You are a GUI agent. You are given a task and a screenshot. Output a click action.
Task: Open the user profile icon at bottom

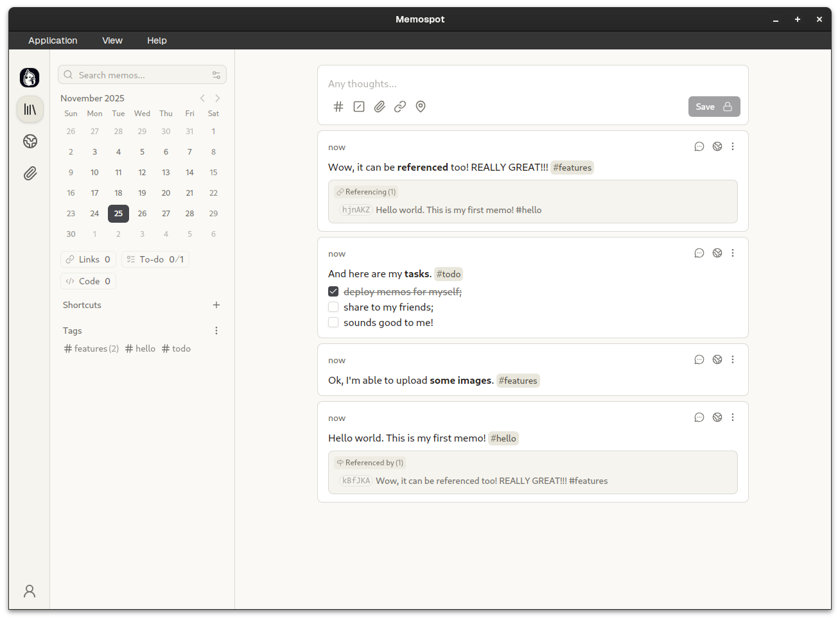(30, 591)
